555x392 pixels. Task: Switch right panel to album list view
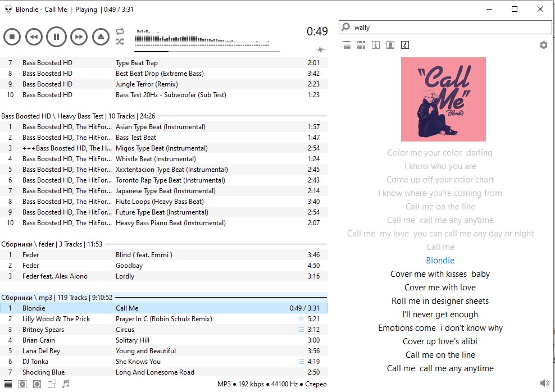click(361, 45)
